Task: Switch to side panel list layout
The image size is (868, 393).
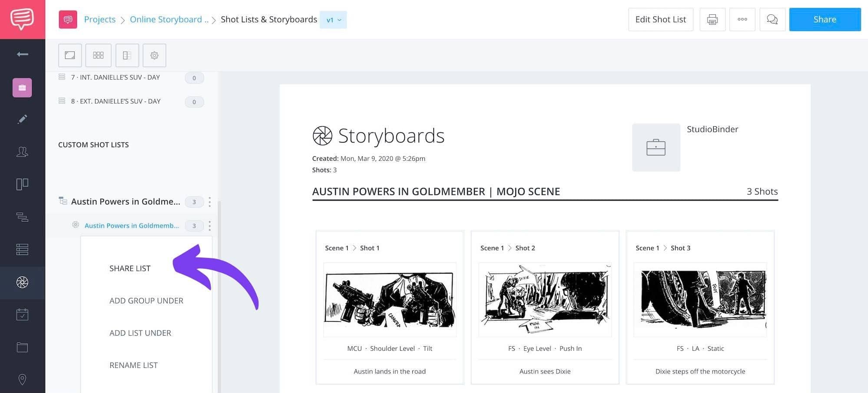Action: pyautogui.click(x=127, y=55)
